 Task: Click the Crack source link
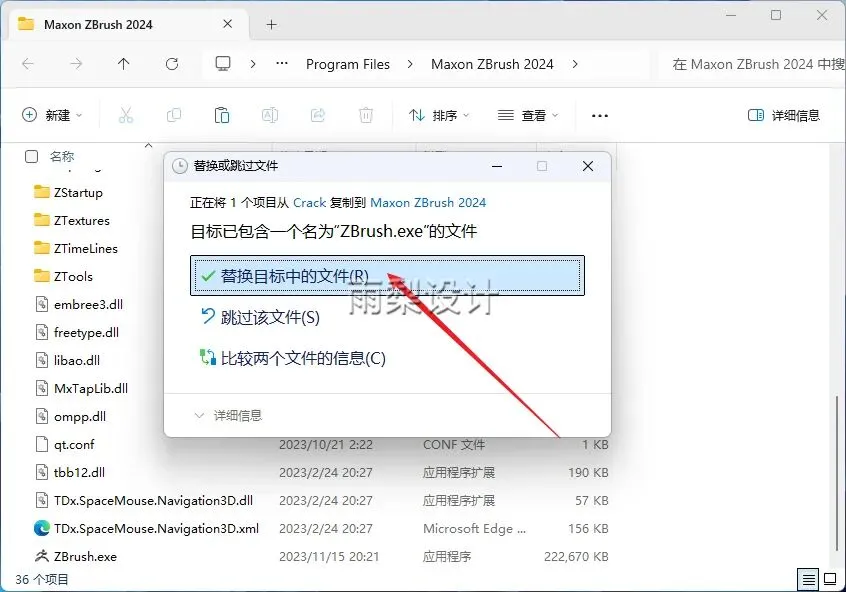(x=309, y=203)
